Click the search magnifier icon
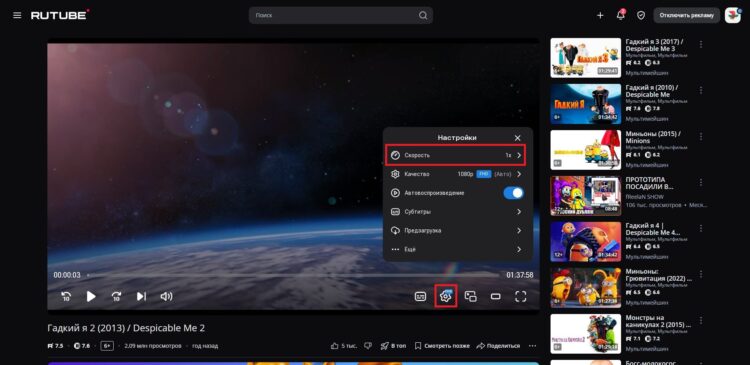This screenshot has width=750, height=365. coord(423,15)
